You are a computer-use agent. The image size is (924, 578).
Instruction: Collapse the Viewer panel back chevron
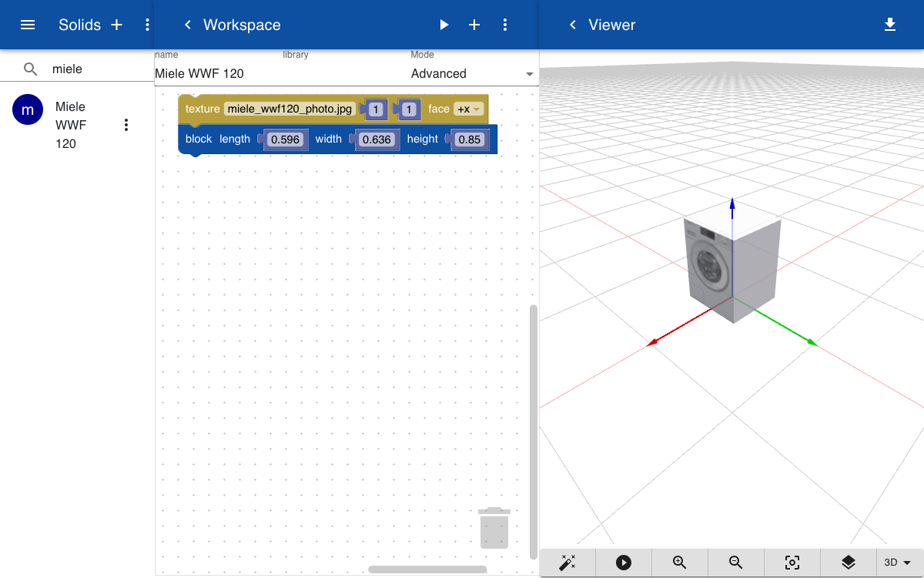click(572, 25)
